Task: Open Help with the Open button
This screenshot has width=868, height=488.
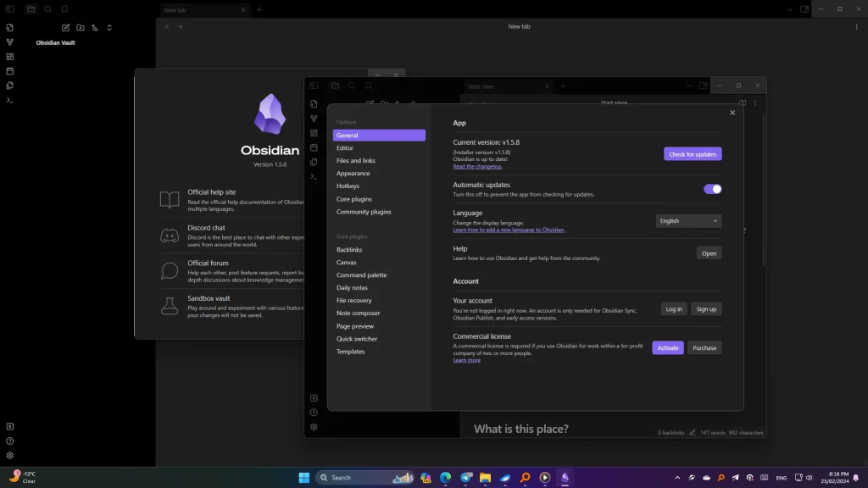Action: coord(709,253)
